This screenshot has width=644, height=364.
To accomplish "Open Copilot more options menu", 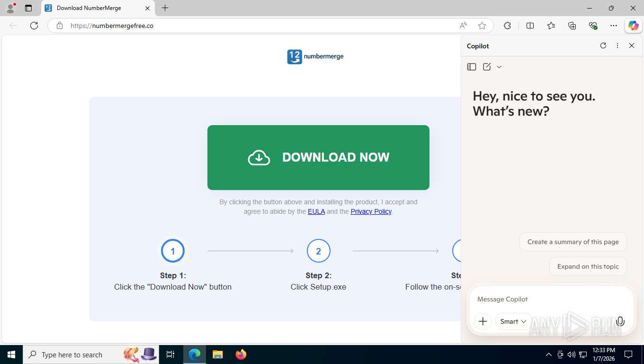I will pos(617,45).
